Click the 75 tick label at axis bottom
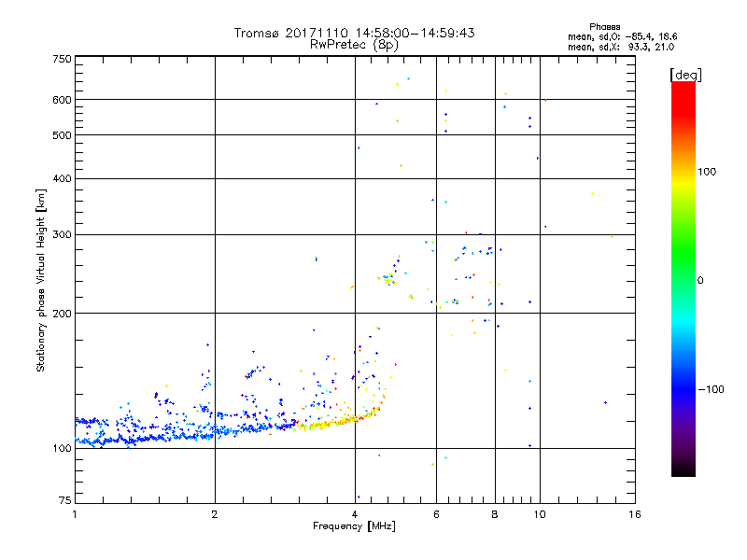Viewport: 747px width, 560px height. tap(65, 500)
